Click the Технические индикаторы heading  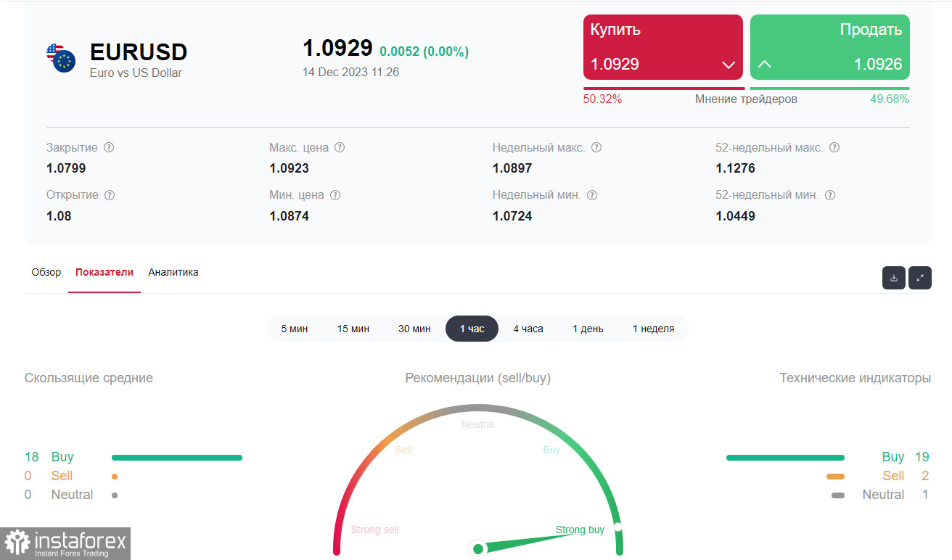855,378
